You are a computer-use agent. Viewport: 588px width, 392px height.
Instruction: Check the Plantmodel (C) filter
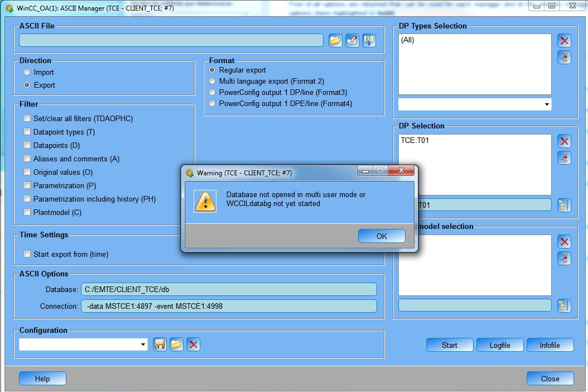click(x=27, y=212)
